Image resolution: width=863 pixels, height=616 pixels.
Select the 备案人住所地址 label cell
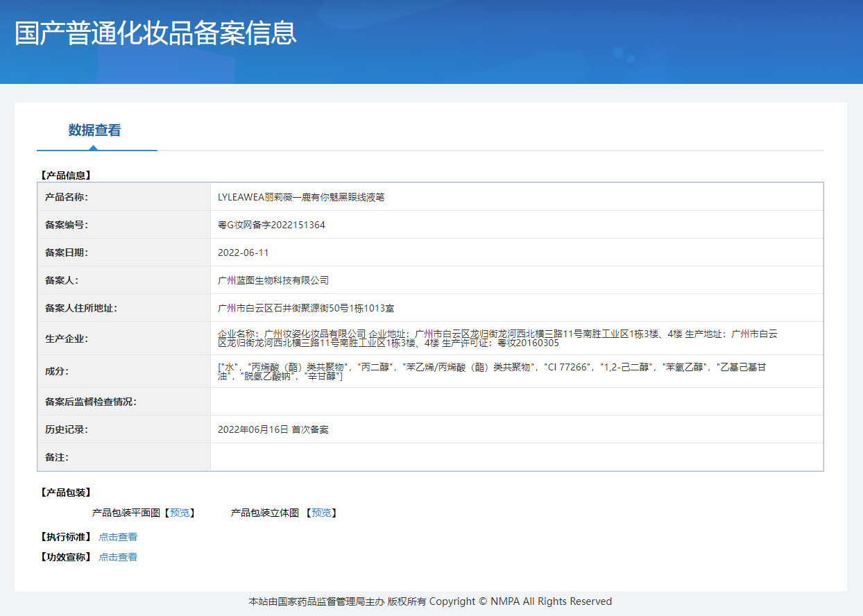[124, 308]
